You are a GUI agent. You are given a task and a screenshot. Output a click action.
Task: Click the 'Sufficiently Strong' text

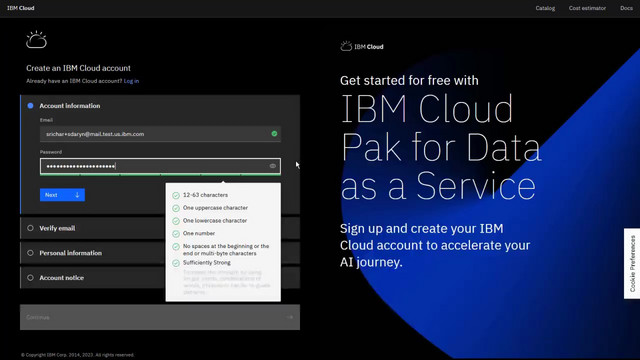207,262
